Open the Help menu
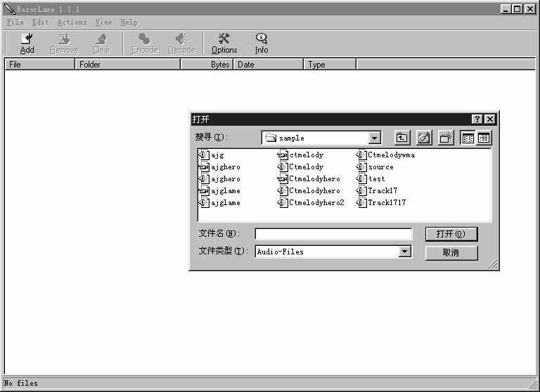 click(129, 22)
